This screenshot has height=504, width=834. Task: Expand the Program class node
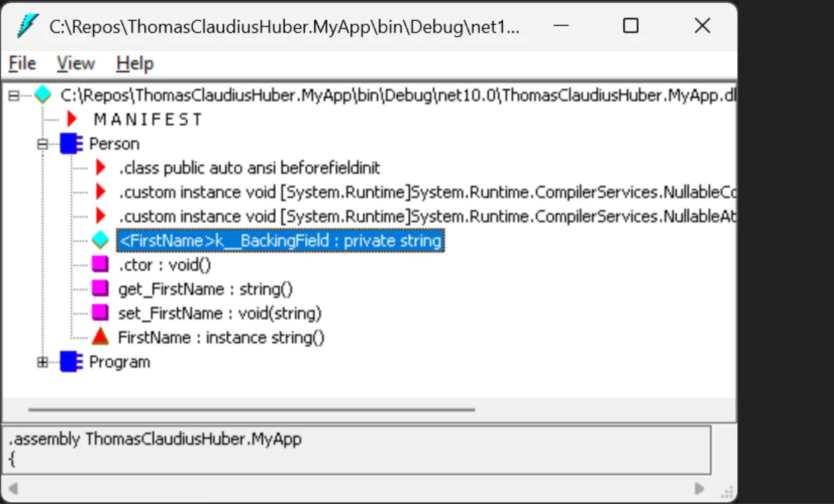tap(43, 362)
